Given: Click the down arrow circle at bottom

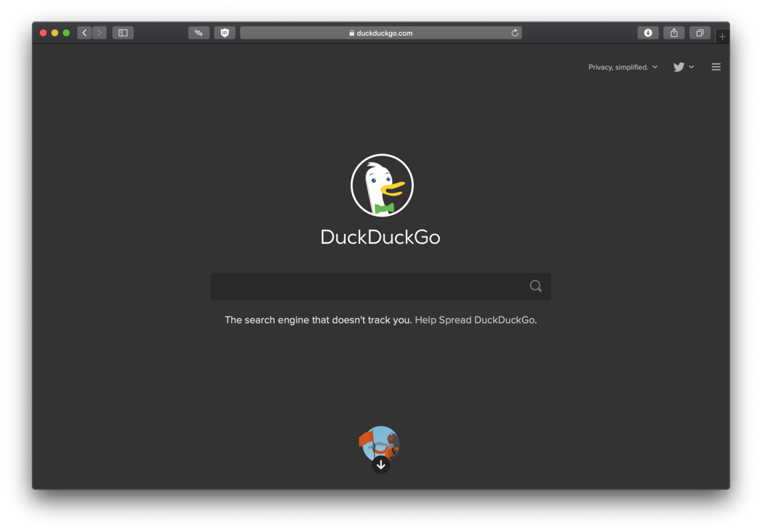Looking at the screenshot, I should (381, 465).
